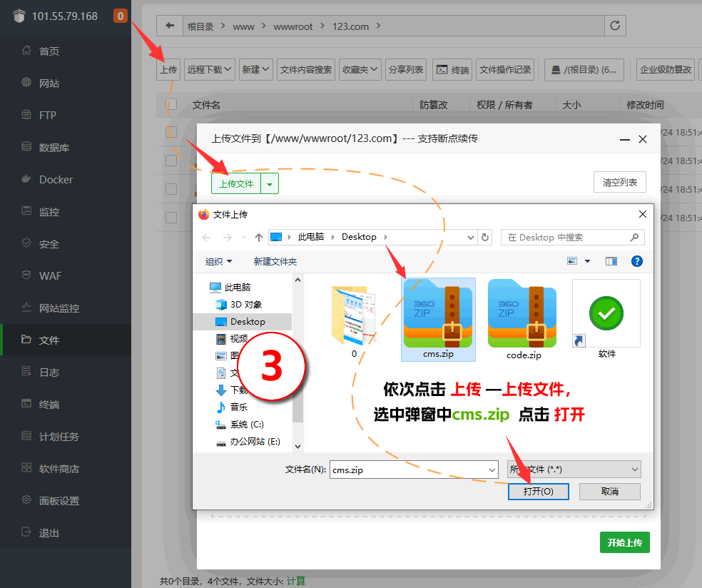Toggle the preview pane icon in the file dialog
This screenshot has width=702, height=588.
click(x=611, y=261)
